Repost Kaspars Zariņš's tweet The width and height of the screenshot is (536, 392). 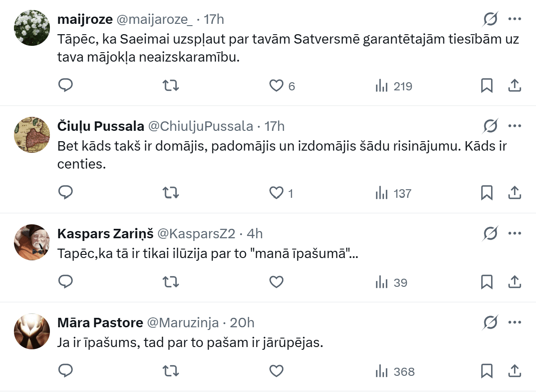tap(170, 282)
